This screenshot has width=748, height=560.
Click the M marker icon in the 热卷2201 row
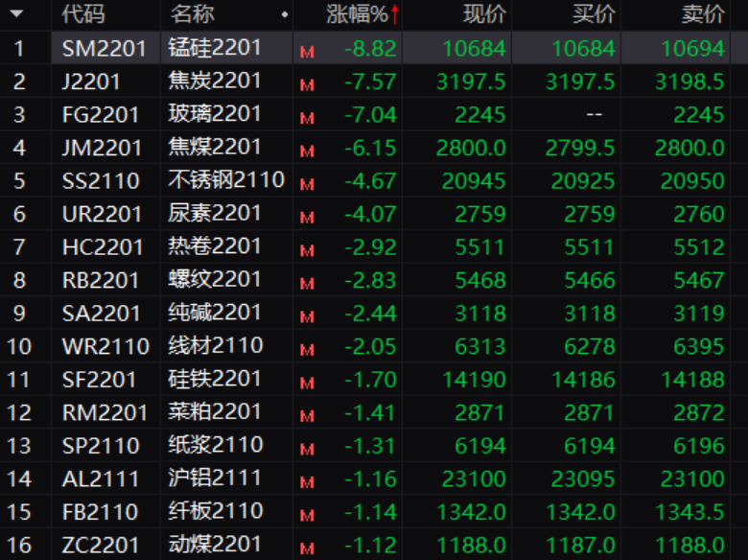pyautogui.click(x=307, y=251)
